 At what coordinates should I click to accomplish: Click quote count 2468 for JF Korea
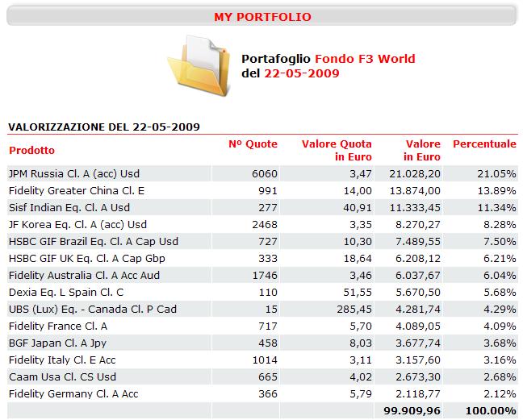[x=265, y=225]
